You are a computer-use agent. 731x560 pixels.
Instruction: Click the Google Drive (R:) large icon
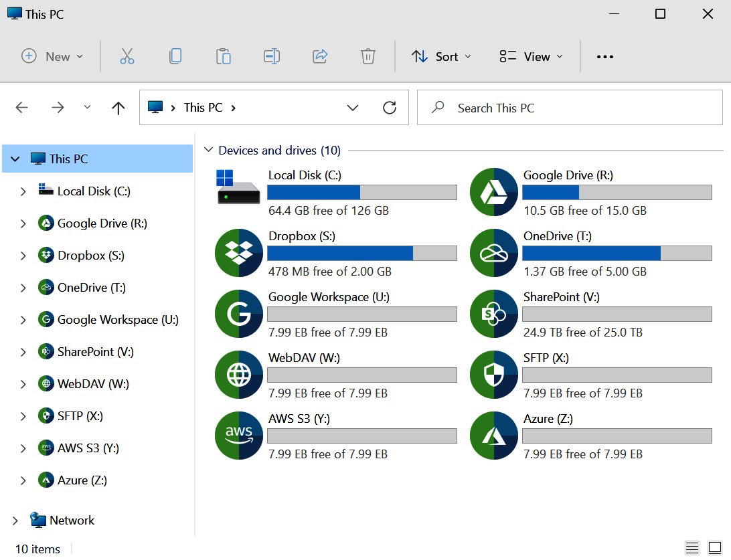[494, 192]
